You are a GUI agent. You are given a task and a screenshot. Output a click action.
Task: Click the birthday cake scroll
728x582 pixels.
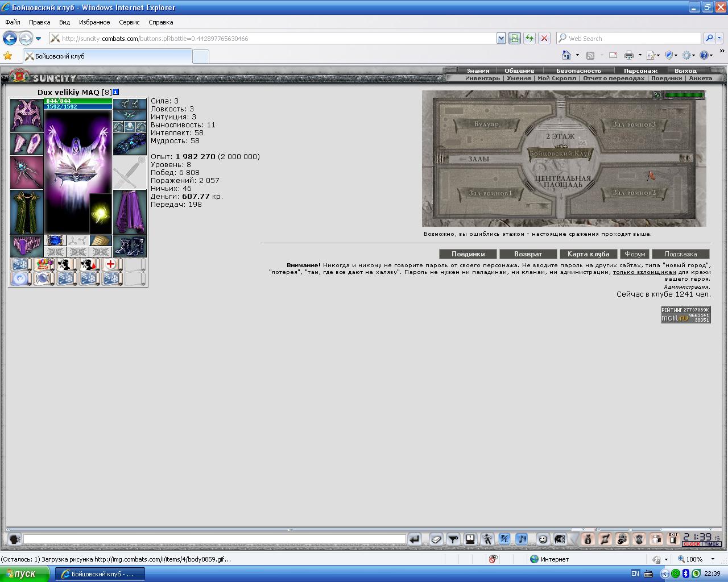coord(44,264)
